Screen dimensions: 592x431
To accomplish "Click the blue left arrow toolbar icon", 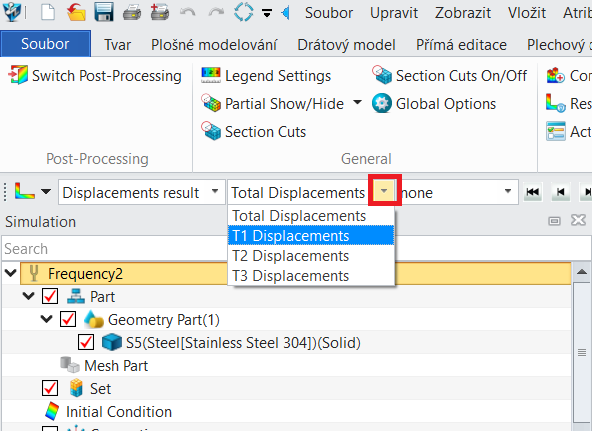I will [x=286, y=13].
